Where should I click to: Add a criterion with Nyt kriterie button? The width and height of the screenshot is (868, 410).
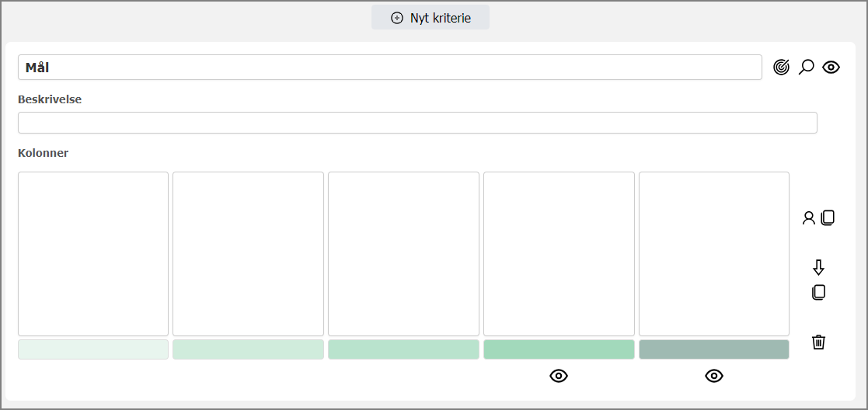[x=431, y=18]
